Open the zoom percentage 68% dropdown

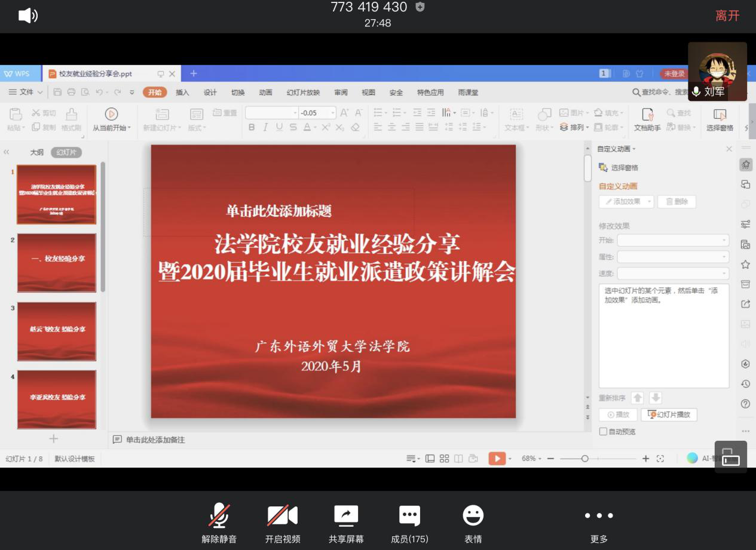click(x=531, y=459)
